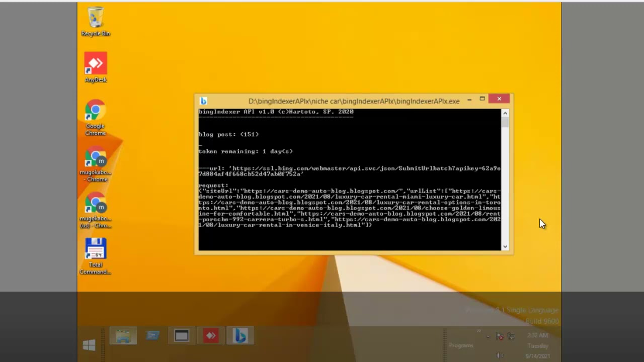Switch to the console window taskbar button
Viewport: 644px width, 362px height.
point(182,336)
